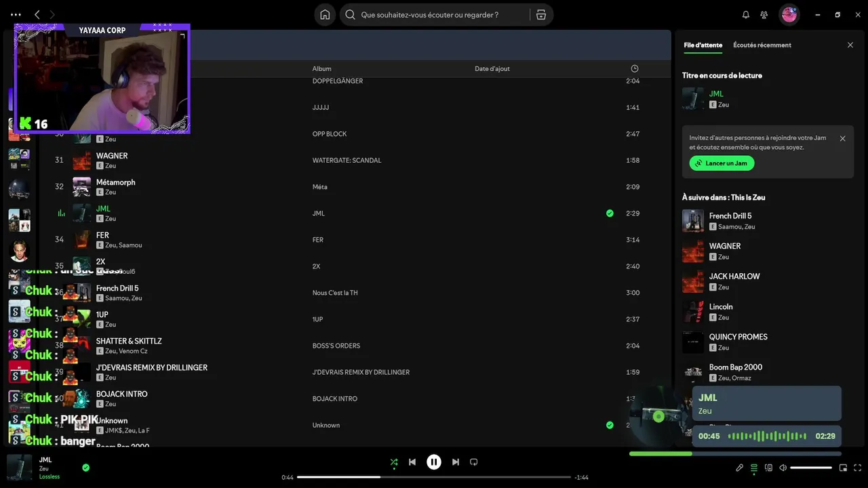This screenshot has height=488, width=868.
Task: Mute with the volume speaker icon
Action: click(783, 468)
